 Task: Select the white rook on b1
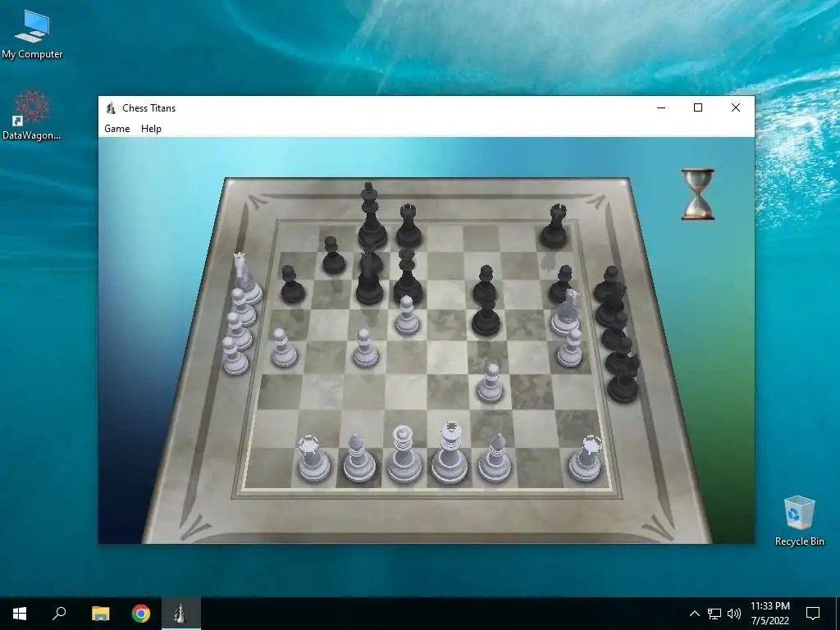tap(313, 459)
